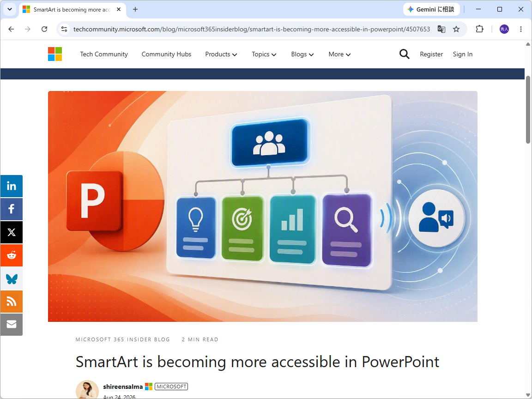The image size is (532, 399).
Task: Click the Sign In link
Action: pyautogui.click(x=462, y=54)
